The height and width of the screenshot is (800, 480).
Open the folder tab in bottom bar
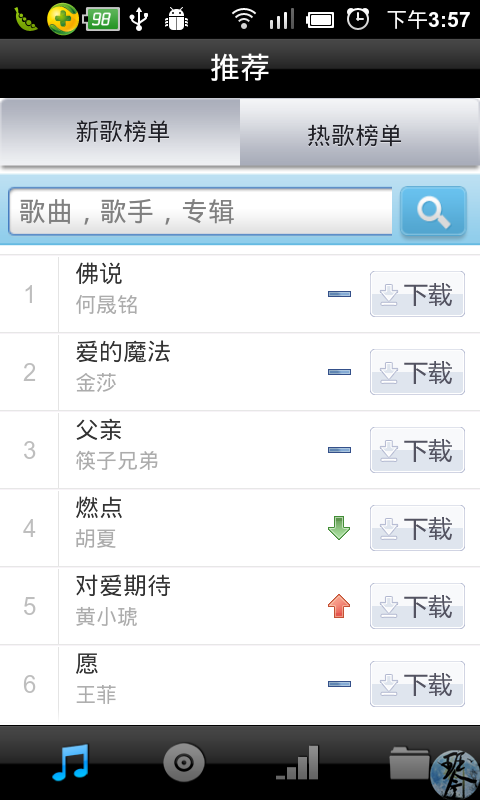point(410,763)
